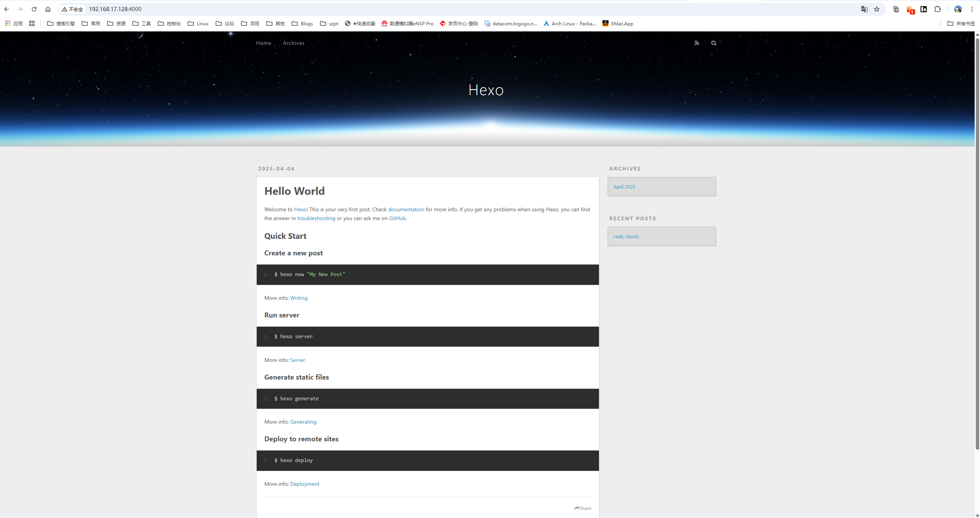Reload the page with the refresh icon
The image size is (980, 518).
click(x=34, y=9)
